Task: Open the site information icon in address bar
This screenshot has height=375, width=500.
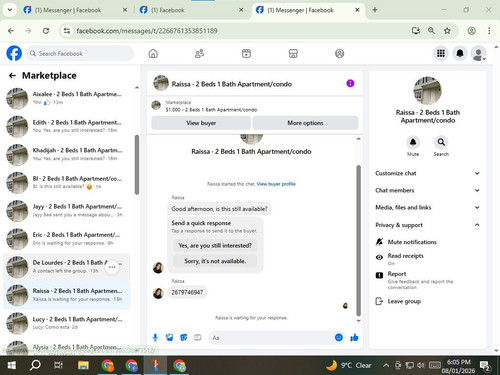Action: (67, 31)
